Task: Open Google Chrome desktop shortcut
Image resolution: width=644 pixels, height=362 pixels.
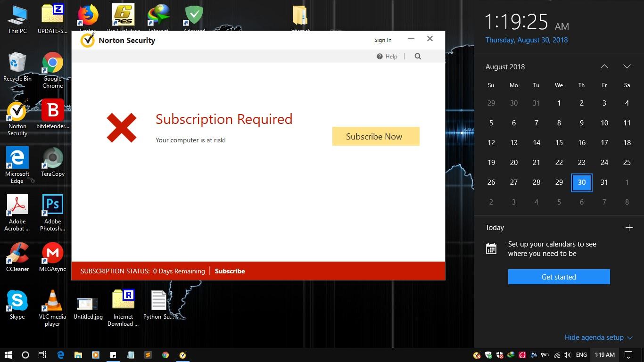Action: [53, 70]
